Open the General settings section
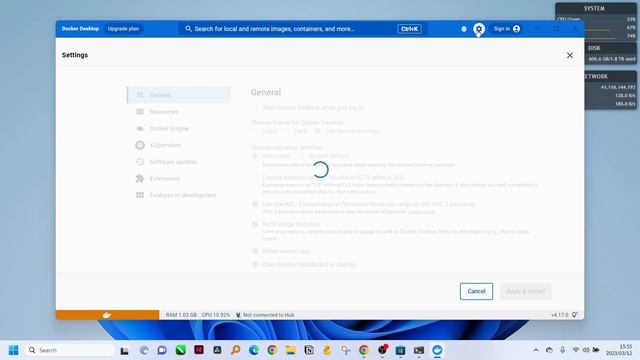640x360 pixels. tap(179, 95)
